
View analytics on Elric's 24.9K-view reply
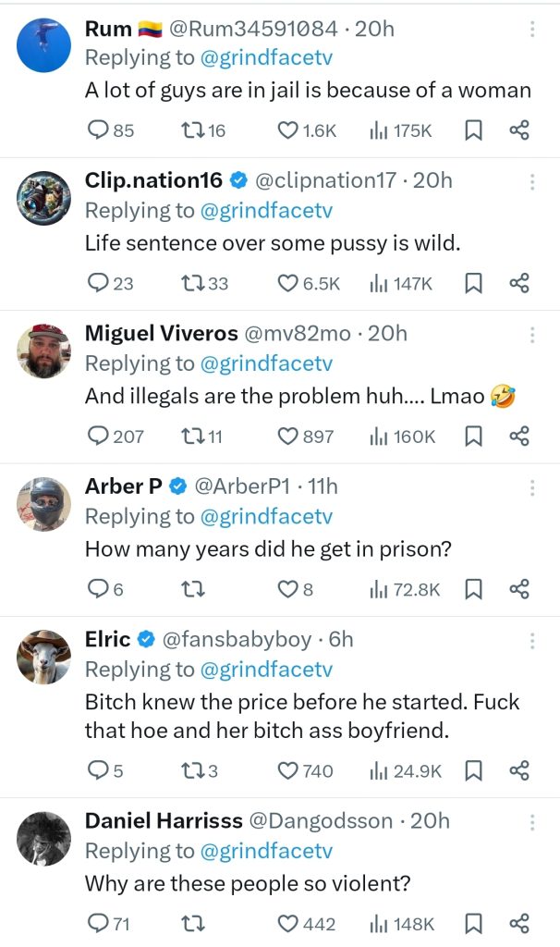(378, 770)
